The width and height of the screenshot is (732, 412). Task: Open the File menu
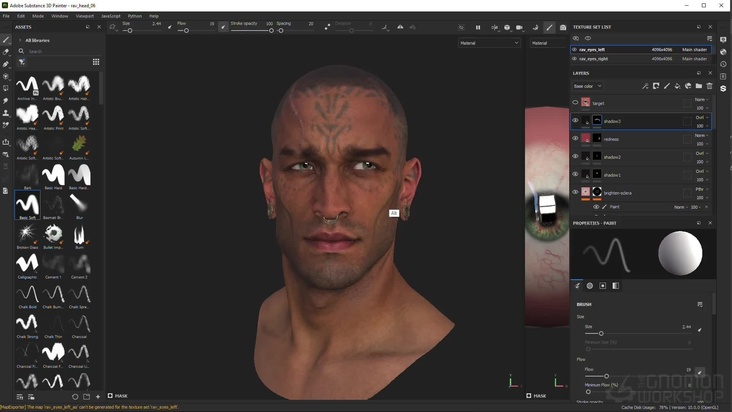[6, 16]
